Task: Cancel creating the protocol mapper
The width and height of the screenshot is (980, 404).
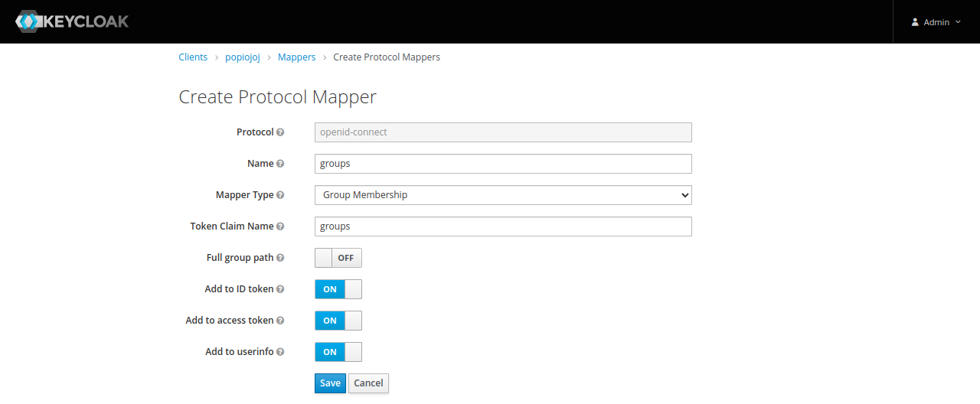Action: pyautogui.click(x=368, y=383)
